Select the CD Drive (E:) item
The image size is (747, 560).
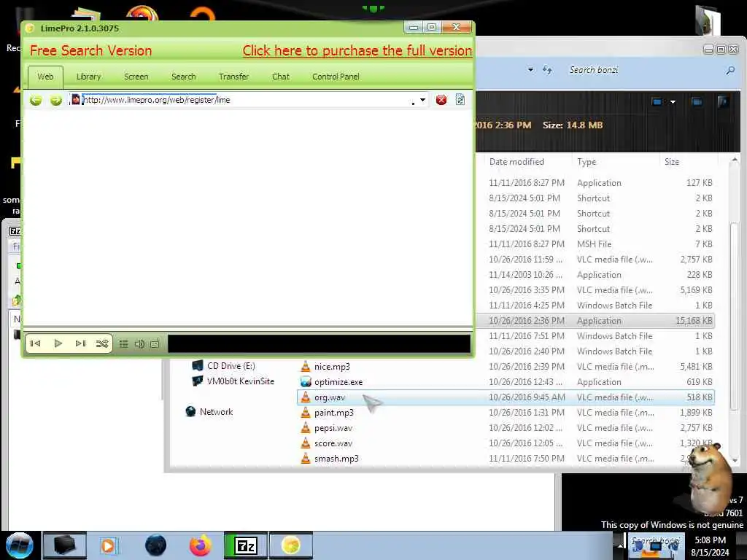pyautogui.click(x=223, y=366)
